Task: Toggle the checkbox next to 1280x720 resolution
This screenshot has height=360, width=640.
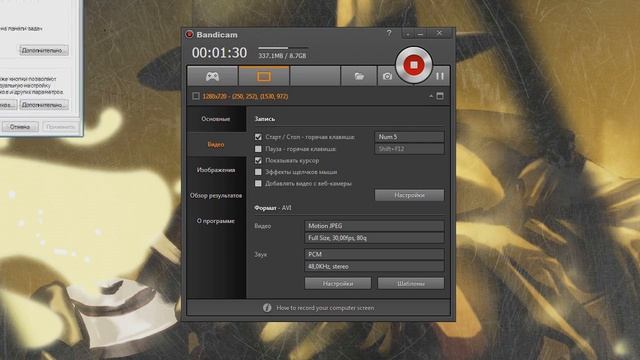Action: [x=196, y=96]
